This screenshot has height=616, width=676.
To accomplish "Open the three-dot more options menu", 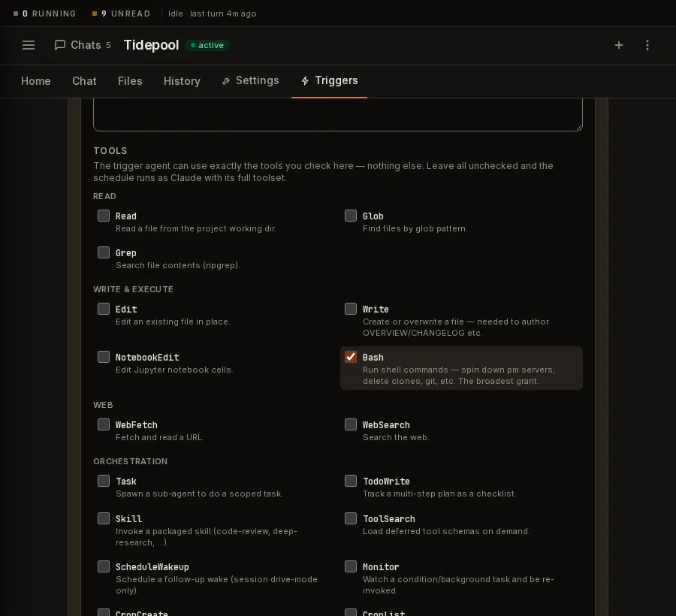I will 647,45.
